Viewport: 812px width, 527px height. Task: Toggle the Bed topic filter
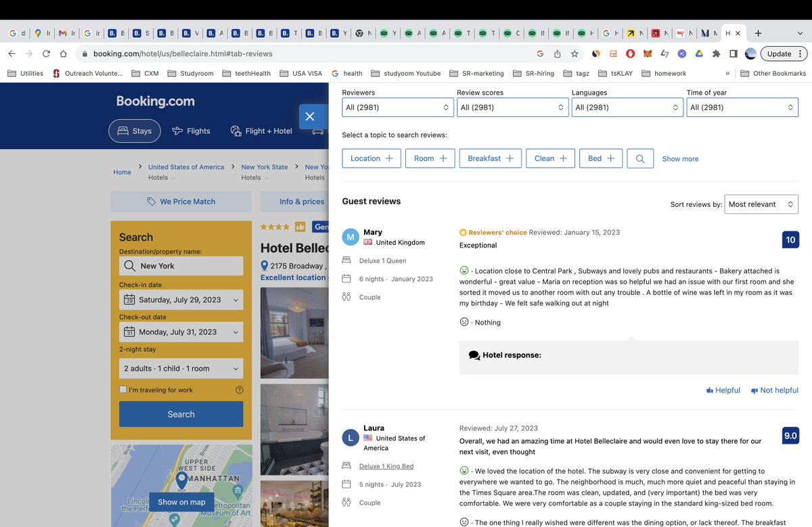point(601,158)
